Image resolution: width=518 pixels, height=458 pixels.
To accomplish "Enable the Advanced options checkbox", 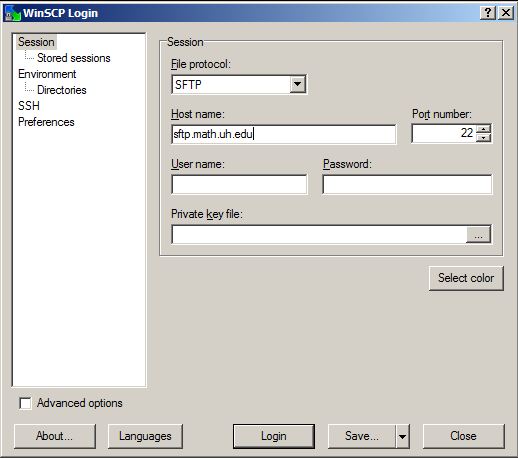I will [25, 403].
